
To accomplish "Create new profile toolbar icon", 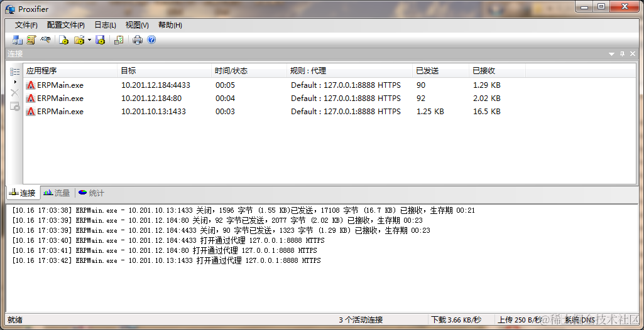I will (63, 40).
